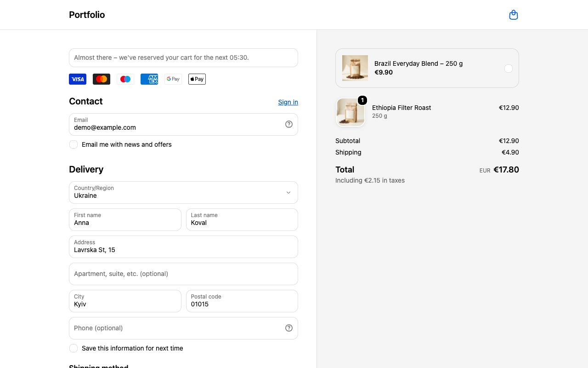The image size is (588, 368).
Task: Open the shopping bag cart icon
Action: click(514, 15)
